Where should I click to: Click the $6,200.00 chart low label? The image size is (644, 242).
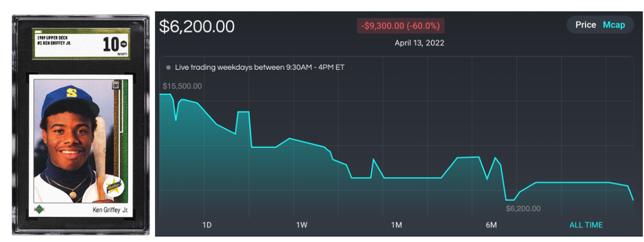click(523, 209)
